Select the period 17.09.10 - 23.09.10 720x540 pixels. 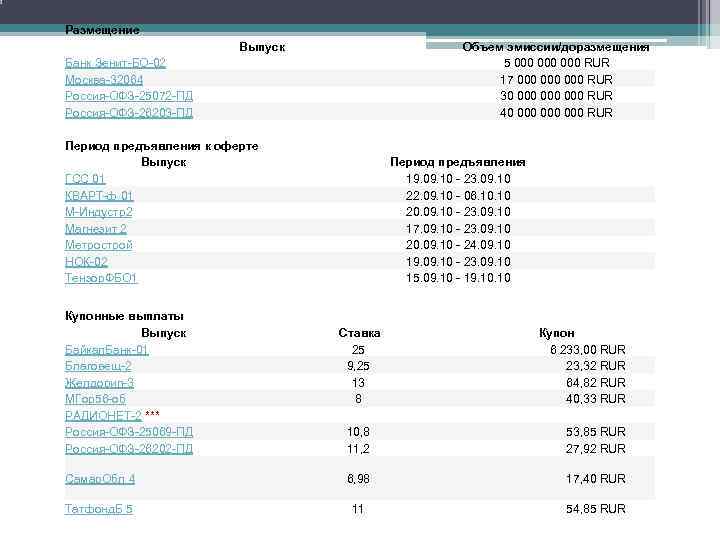458,229
